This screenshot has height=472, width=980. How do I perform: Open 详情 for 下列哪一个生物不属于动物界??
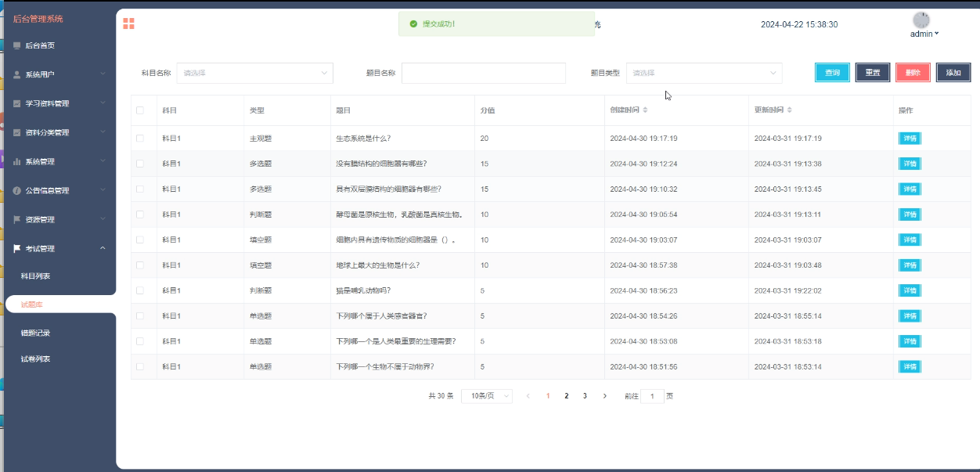coord(910,366)
